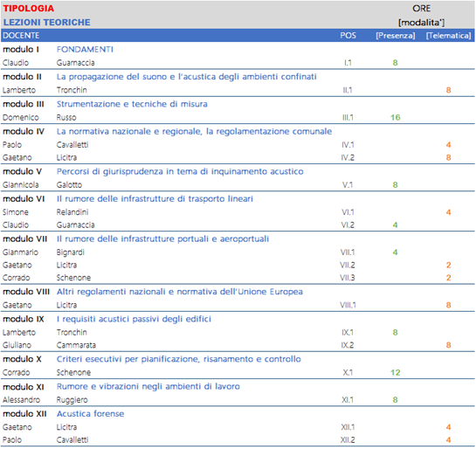476x449 pixels.
Task: Select the [Telematica] column header
Action: (448, 36)
